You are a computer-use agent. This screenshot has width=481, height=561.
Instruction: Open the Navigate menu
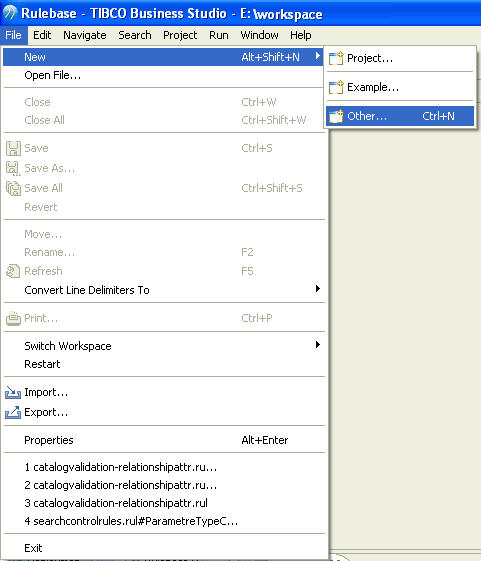click(x=84, y=35)
